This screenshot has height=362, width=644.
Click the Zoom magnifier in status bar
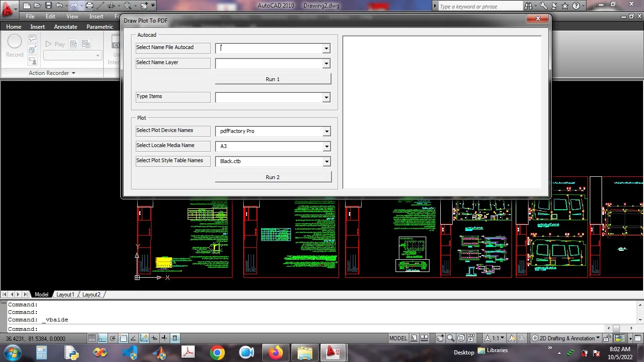pyautogui.click(x=450, y=338)
